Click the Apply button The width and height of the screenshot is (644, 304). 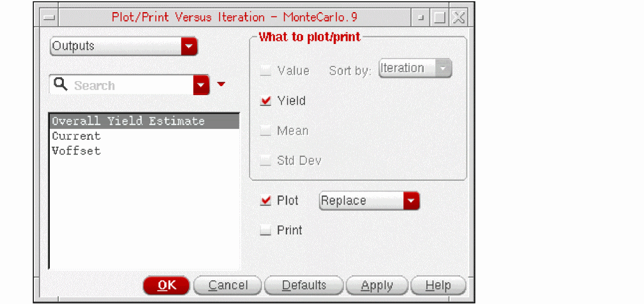(377, 285)
